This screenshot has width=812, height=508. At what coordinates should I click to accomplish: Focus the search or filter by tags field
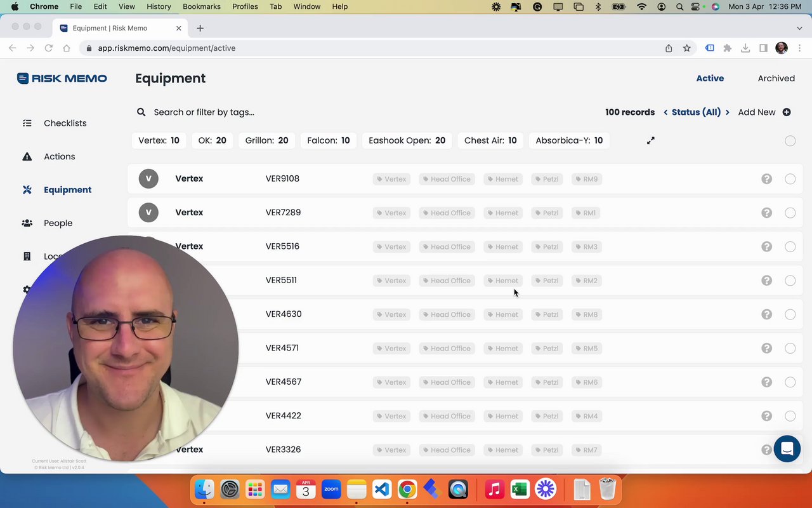coord(204,112)
